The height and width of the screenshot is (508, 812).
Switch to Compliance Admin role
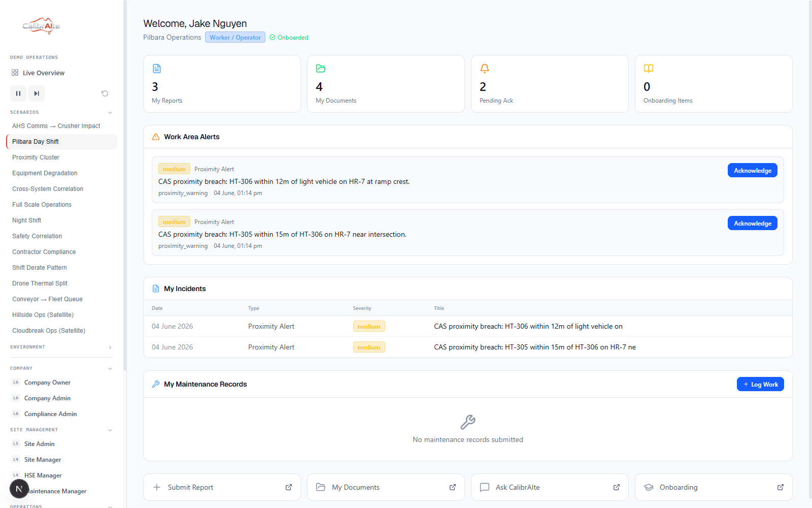pyautogui.click(x=61, y=414)
